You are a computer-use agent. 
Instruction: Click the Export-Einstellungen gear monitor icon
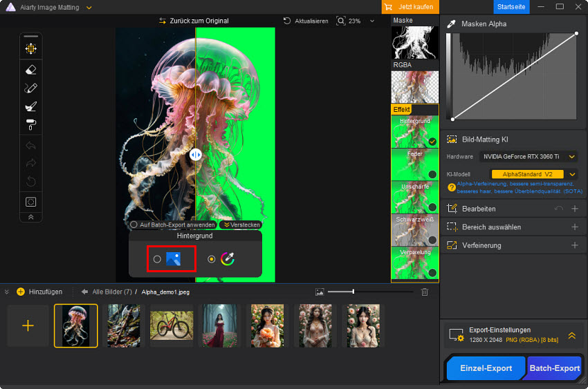point(457,335)
